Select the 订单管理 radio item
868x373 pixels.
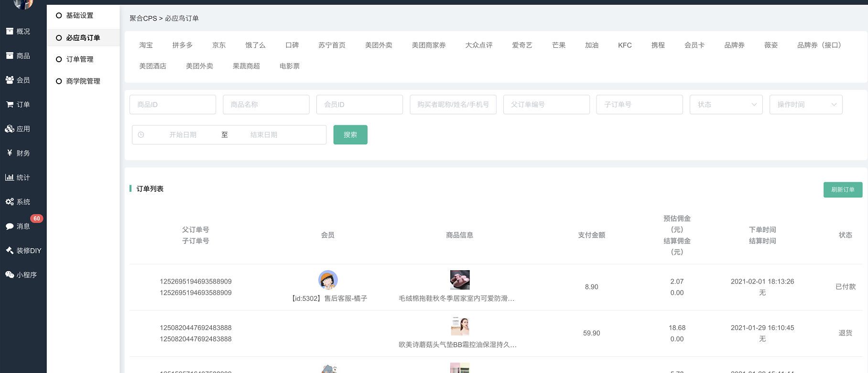click(59, 59)
